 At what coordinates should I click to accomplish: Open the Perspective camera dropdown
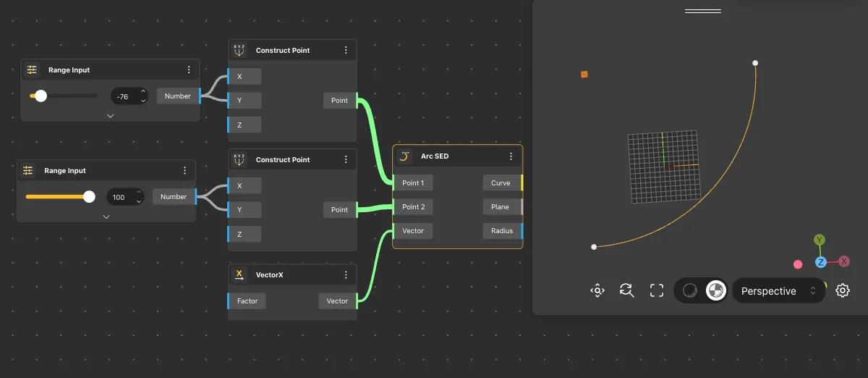tap(778, 291)
